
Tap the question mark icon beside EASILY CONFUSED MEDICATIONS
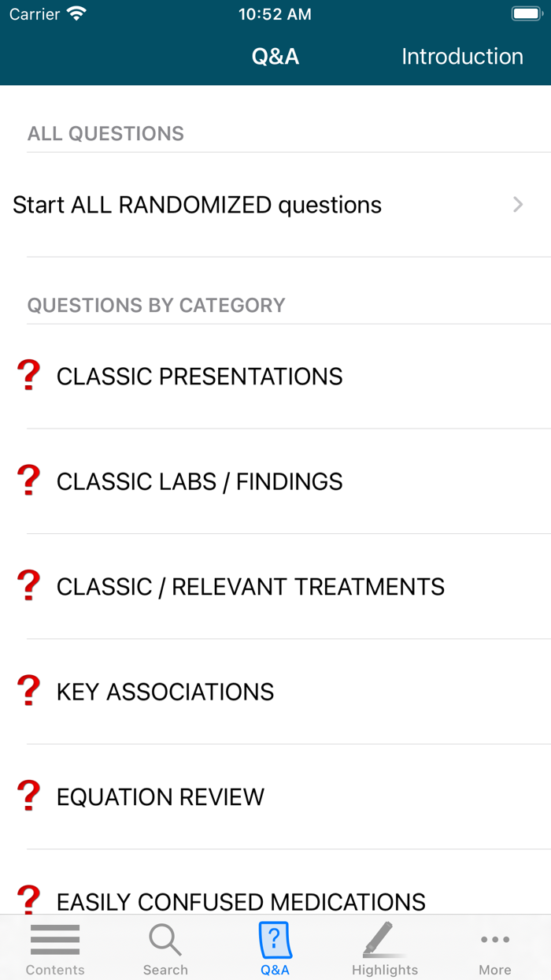(29, 898)
